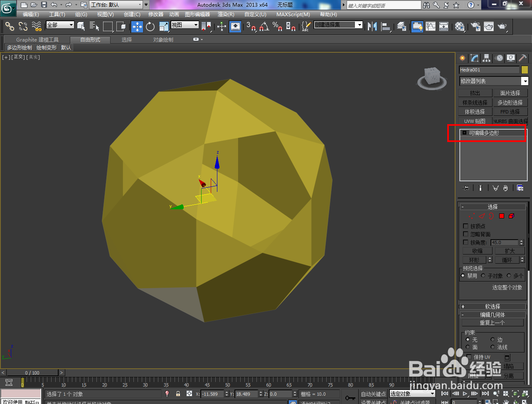This screenshot has width=532, height=404.
Task: Open 创建选择集 dropdown
Action: [338, 25]
